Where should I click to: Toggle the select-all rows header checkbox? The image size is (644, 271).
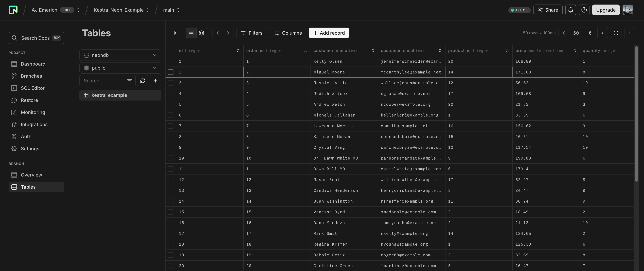click(x=171, y=51)
